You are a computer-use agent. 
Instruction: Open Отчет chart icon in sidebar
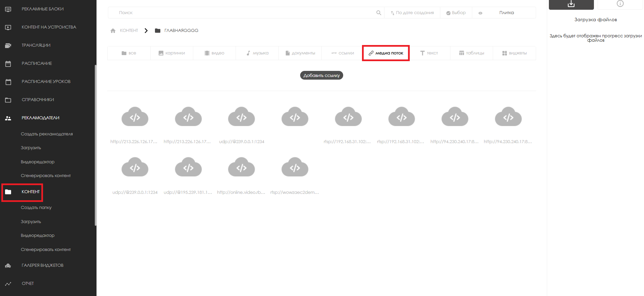click(8, 284)
